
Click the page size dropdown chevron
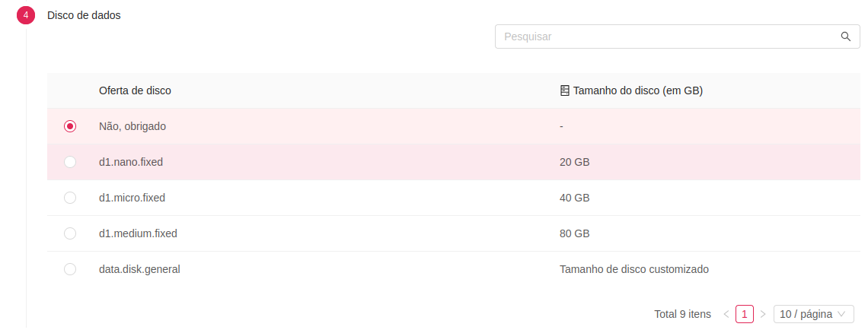pyautogui.click(x=842, y=315)
